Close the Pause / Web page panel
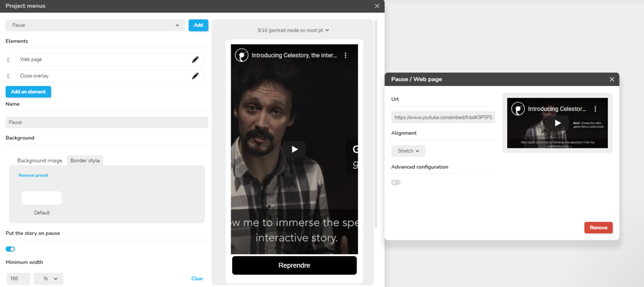The height and width of the screenshot is (287, 644). point(612,79)
